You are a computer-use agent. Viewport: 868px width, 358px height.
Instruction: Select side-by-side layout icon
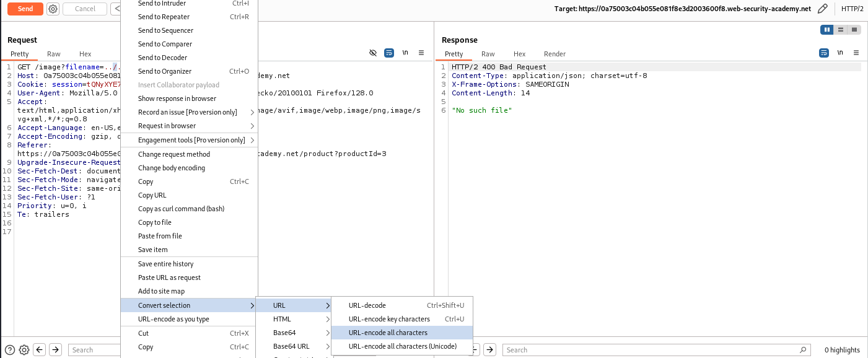(826, 30)
